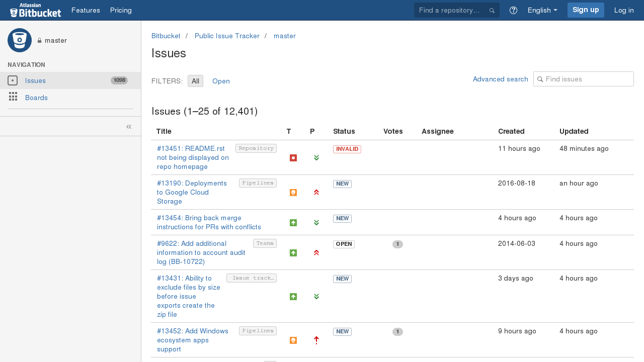Focus the Find issues search field
Viewport: 644px width, 362px height.
point(584,79)
